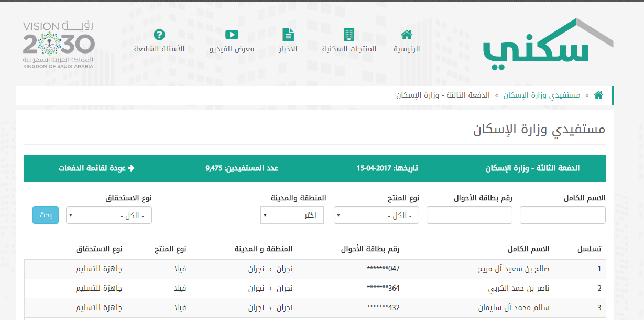This screenshot has height=320, width=644.
Task: Click the الدفعة الثالثة - وزارة الإسكان breadcrumb text
Action: click(443, 95)
